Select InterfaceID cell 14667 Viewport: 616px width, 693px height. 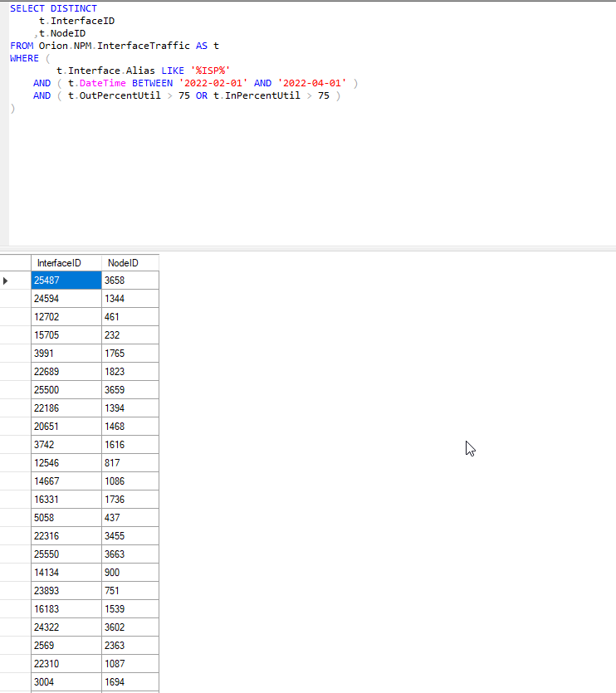[x=66, y=481]
